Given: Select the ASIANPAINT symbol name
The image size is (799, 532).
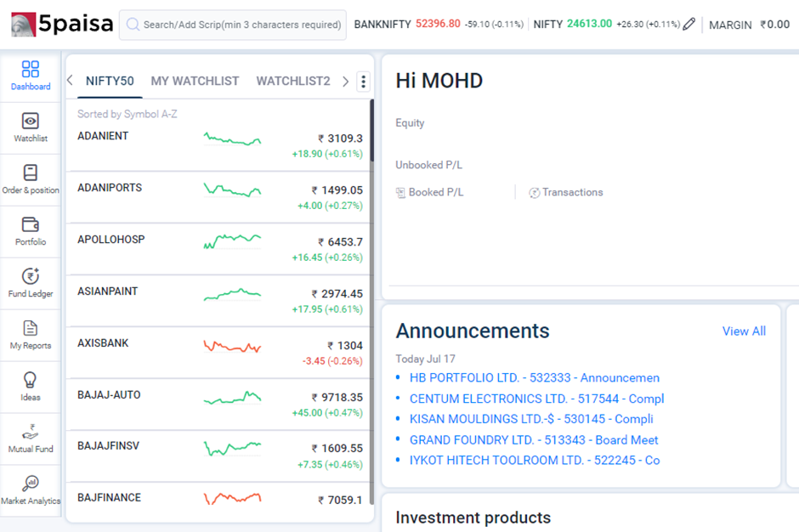Looking at the screenshot, I should pyautogui.click(x=107, y=291).
